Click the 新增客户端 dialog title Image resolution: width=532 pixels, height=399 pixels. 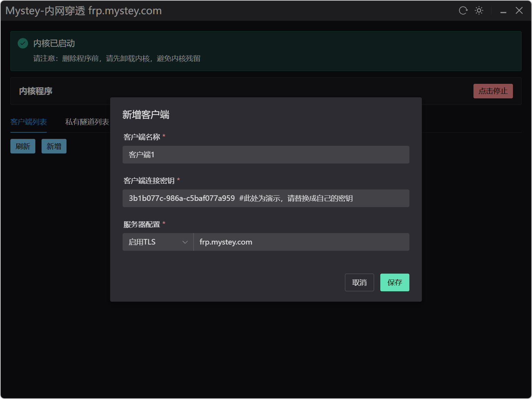(146, 115)
